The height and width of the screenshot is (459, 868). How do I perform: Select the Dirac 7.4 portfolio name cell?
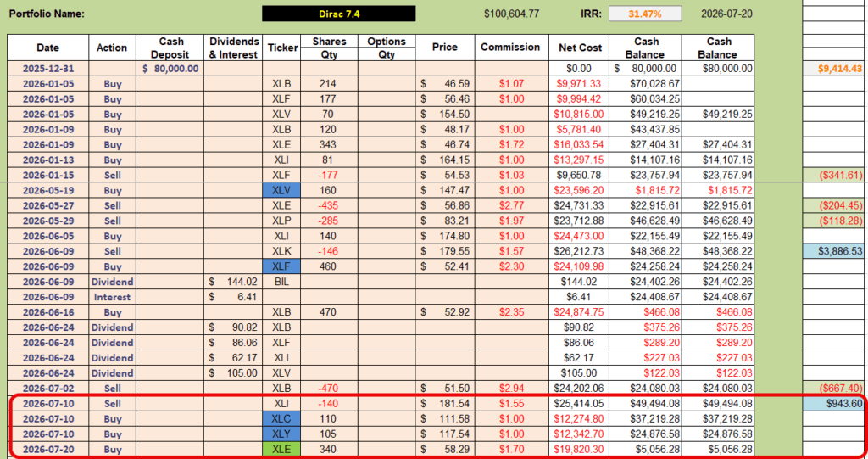339,14
